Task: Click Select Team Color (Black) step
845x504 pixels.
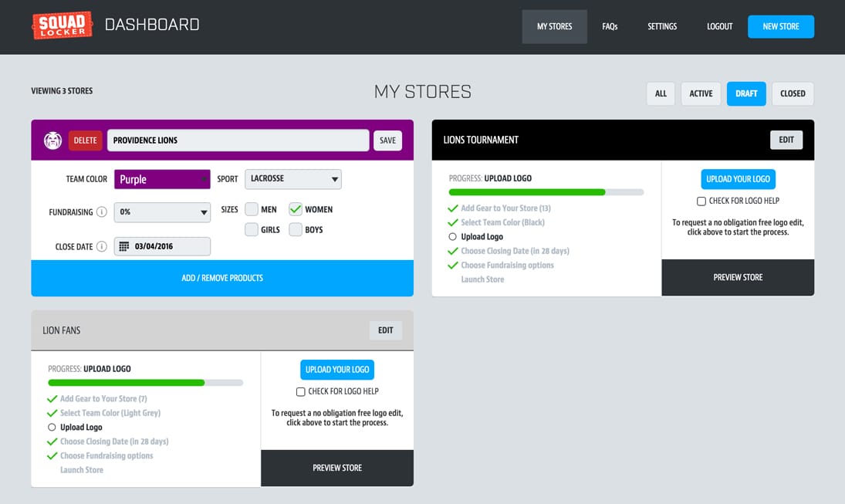Action: (x=503, y=222)
